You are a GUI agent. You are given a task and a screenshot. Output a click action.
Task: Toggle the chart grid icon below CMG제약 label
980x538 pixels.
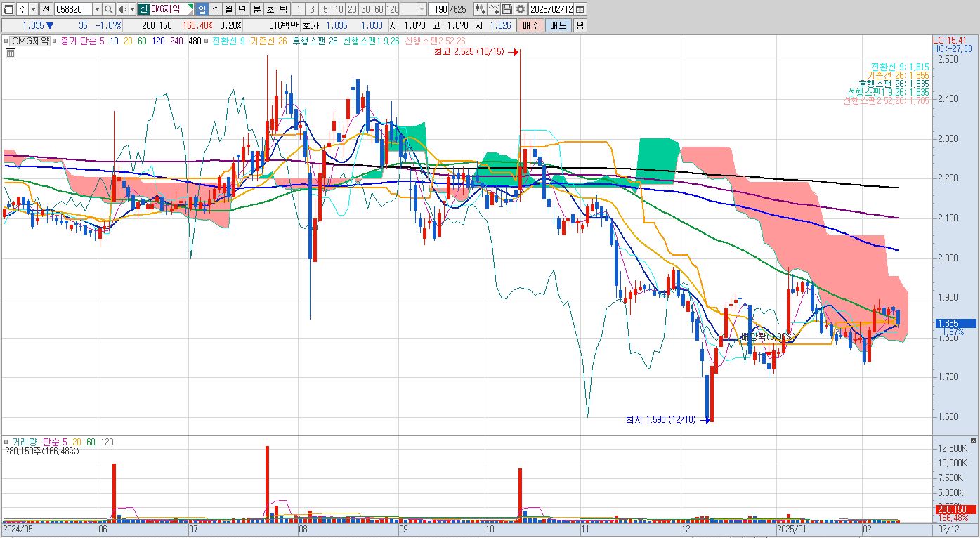[x=11, y=53]
